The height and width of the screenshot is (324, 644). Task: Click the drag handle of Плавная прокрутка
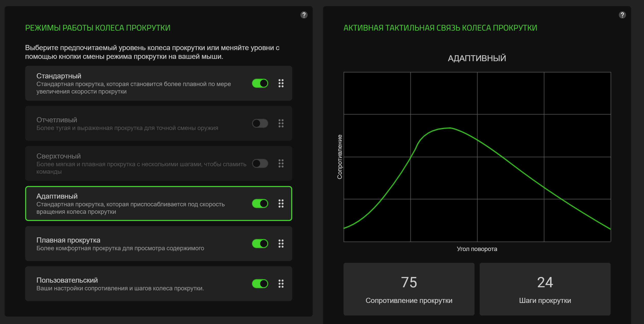(x=281, y=244)
